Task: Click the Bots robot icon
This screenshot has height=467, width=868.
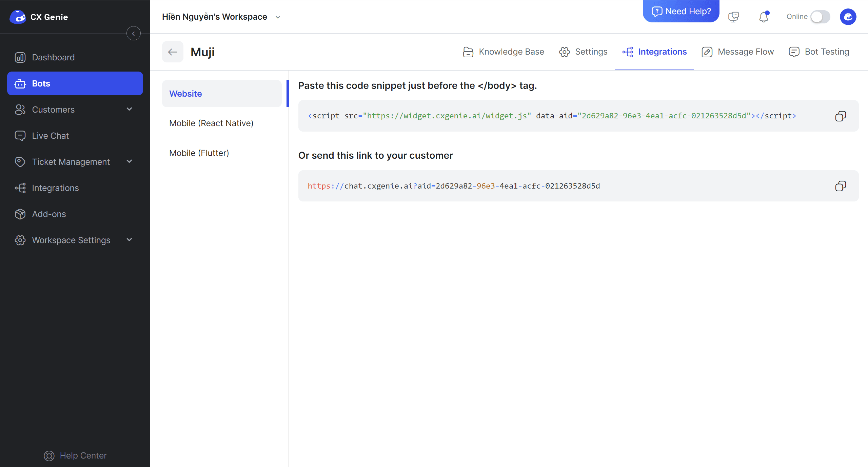Action: point(20,83)
